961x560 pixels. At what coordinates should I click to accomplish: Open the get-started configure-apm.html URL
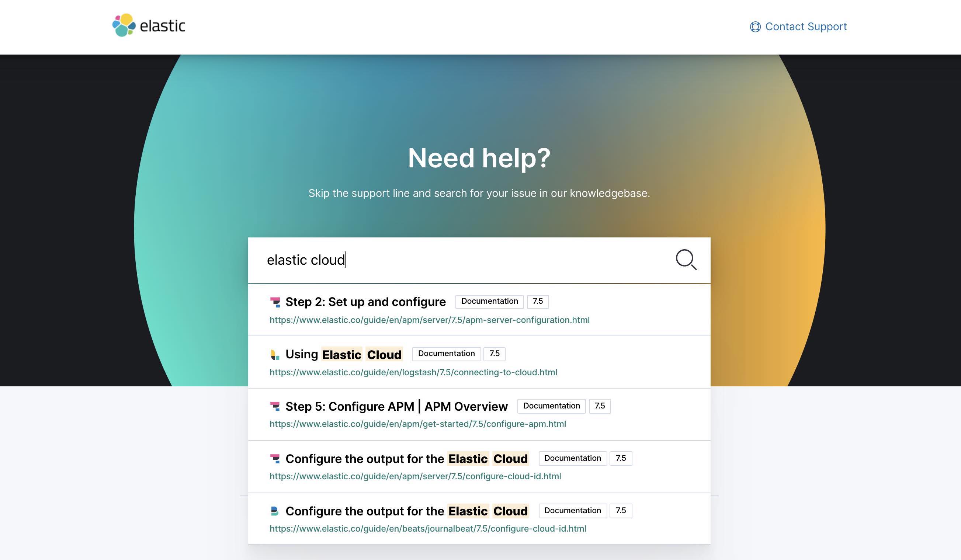click(x=417, y=424)
